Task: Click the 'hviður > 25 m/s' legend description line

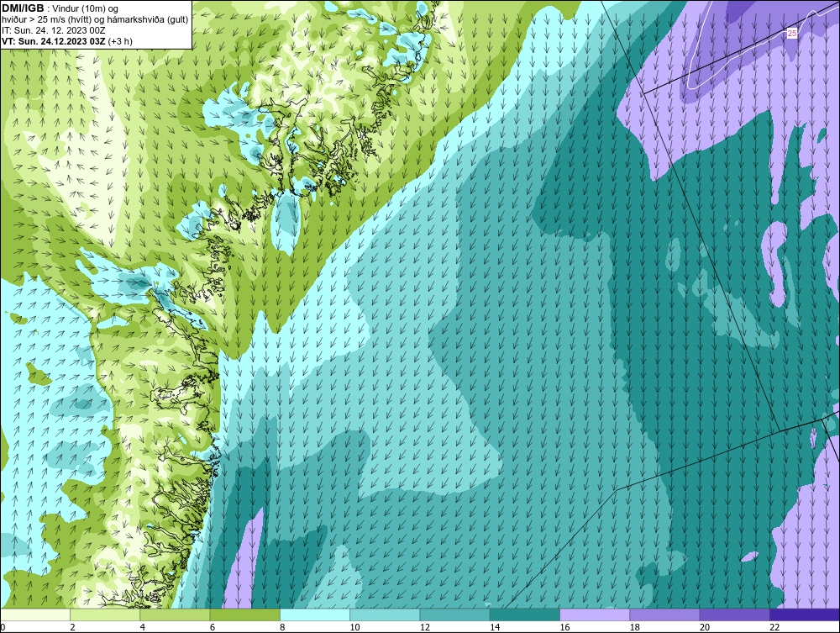Action: coord(95,19)
